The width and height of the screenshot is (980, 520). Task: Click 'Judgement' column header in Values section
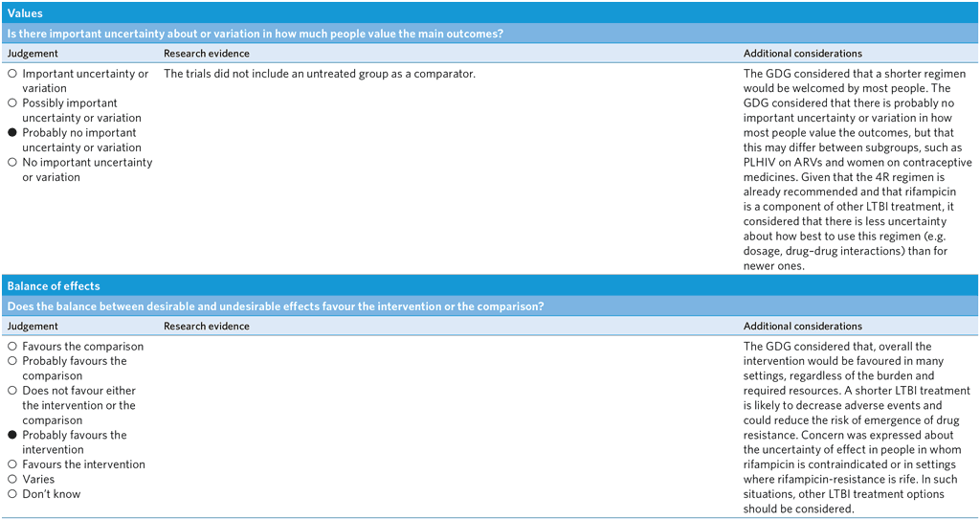33,54
